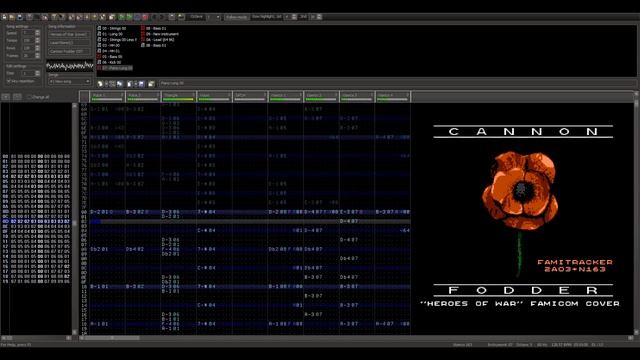Mute the Triangle channel header
This screenshot has height=360, width=640.
tap(178, 96)
